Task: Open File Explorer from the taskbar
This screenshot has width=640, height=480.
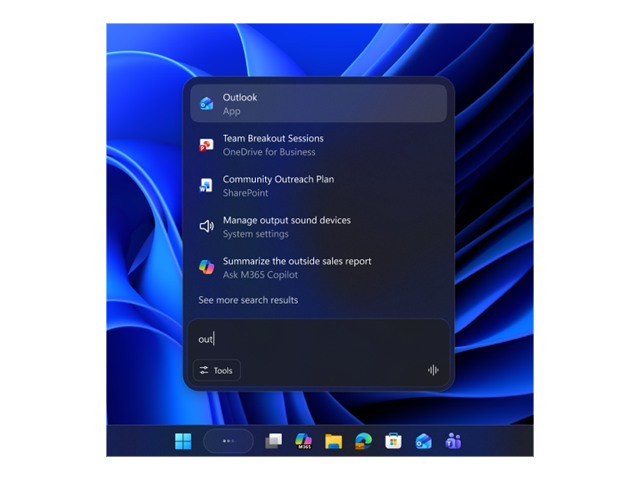Action: tap(333, 441)
